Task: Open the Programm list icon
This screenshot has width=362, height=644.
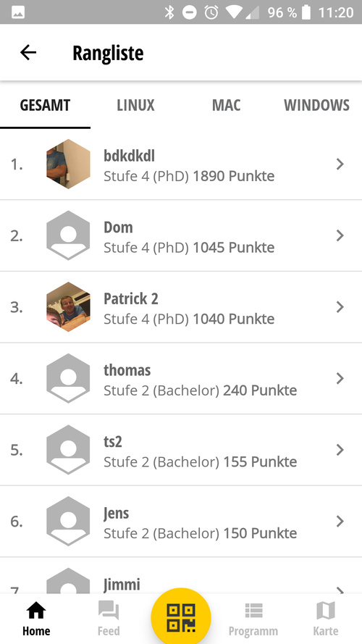Action: tap(253, 611)
